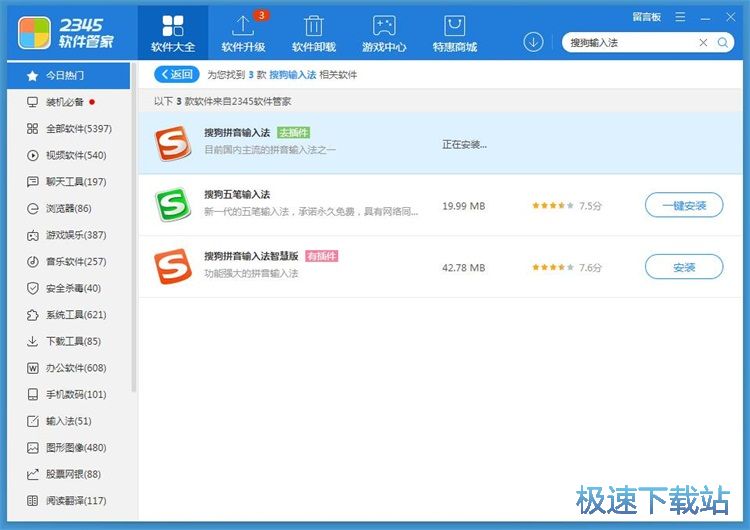The height and width of the screenshot is (530, 750).
Task: Open the 软件卸载 uninstall tab
Action: tap(313, 32)
